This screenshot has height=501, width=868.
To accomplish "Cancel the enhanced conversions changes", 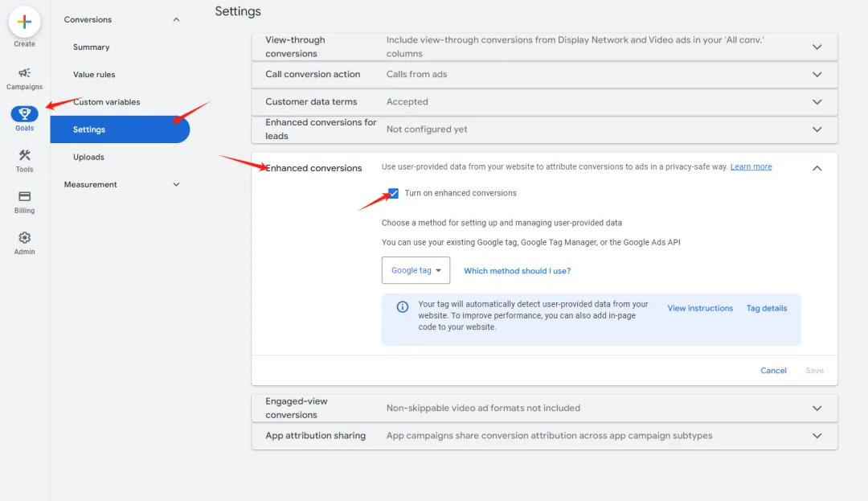I will point(773,371).
